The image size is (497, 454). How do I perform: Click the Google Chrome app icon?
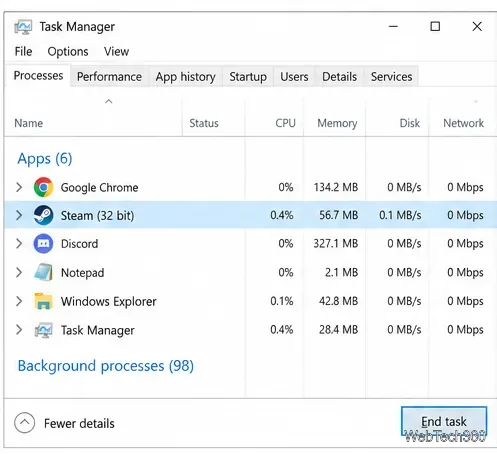(x=43, y=187)
